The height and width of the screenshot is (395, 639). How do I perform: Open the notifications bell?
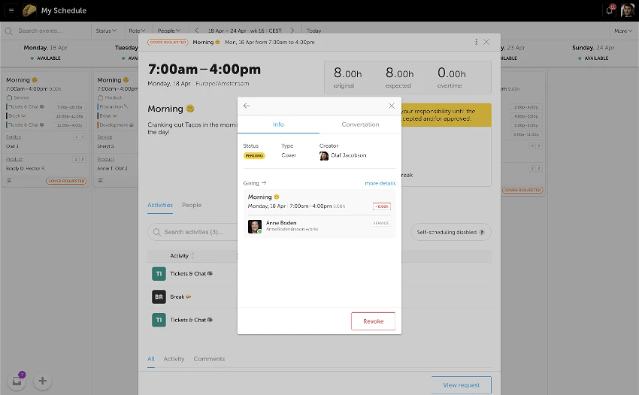[x=610, y=10]
